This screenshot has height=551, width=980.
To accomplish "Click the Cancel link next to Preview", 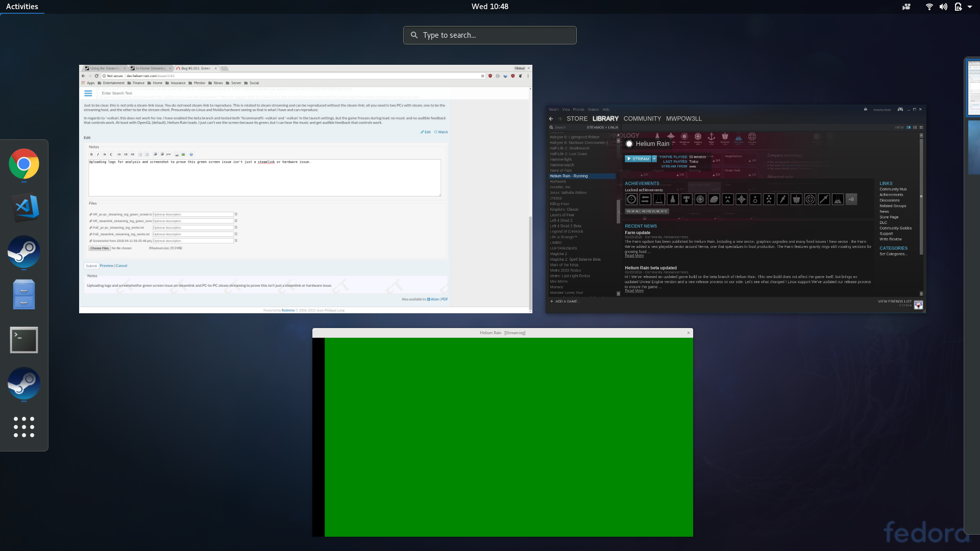I will (x=121, y=266).
